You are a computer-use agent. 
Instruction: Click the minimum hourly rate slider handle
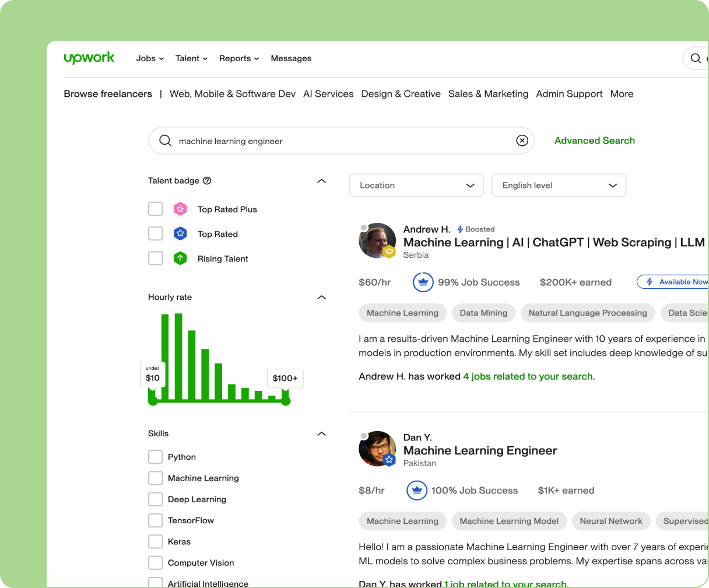click(153, 401)
